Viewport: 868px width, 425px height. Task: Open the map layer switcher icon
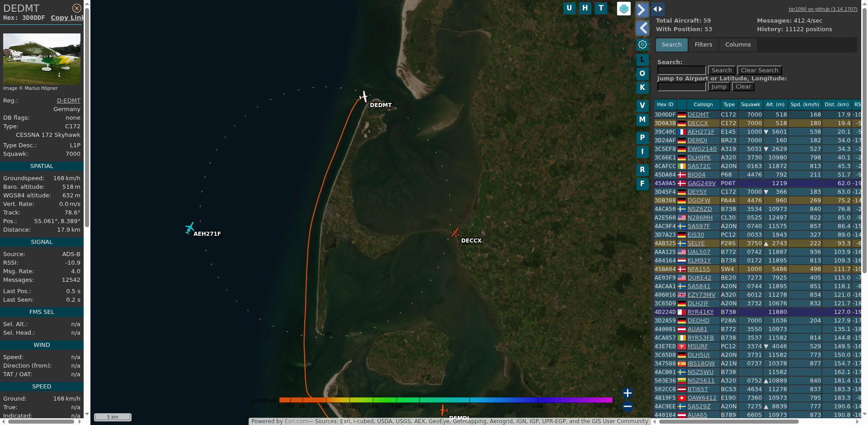point(624,9)
